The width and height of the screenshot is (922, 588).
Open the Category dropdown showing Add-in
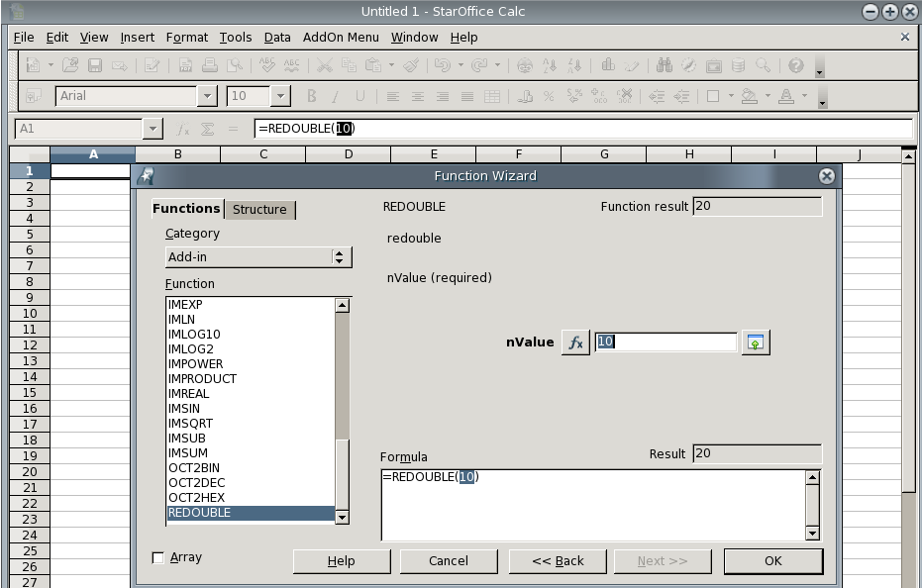258,257
